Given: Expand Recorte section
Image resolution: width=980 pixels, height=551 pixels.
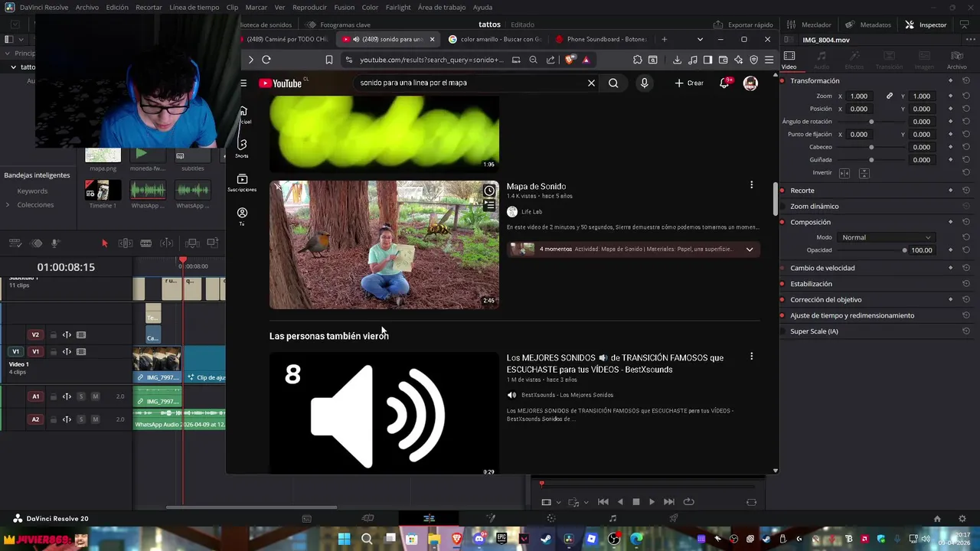Looking at the screenshot, I should click(802, 191).
